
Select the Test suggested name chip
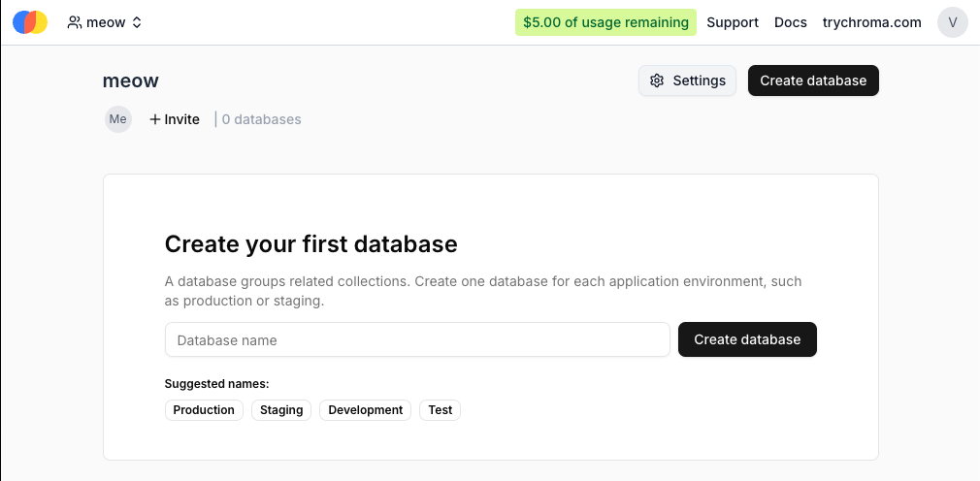pos(441,410)
